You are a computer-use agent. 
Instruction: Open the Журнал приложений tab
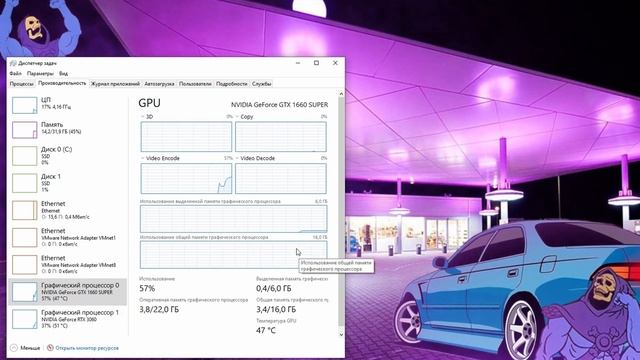pyautogui.click(x=115, y=84)
